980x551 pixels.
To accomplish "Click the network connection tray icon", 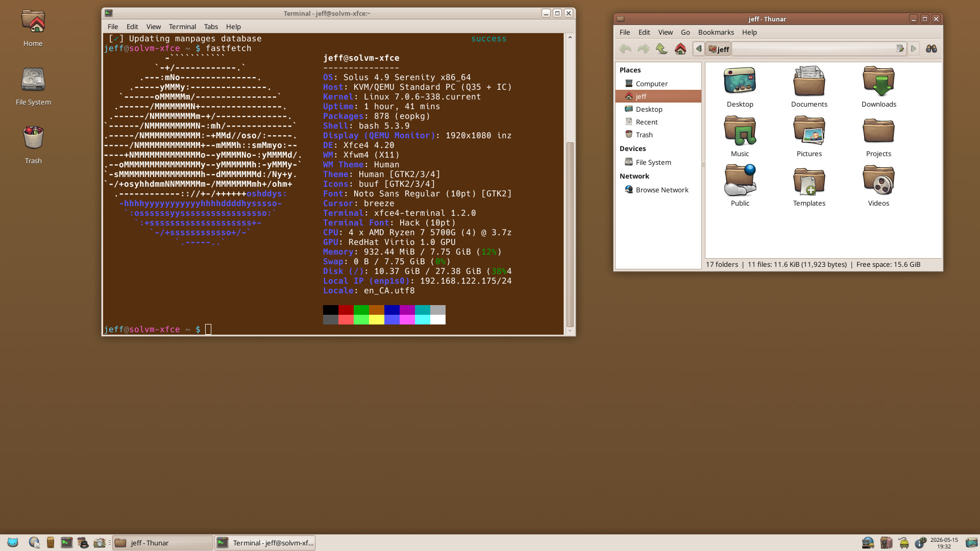I will [x=868, y=543].
